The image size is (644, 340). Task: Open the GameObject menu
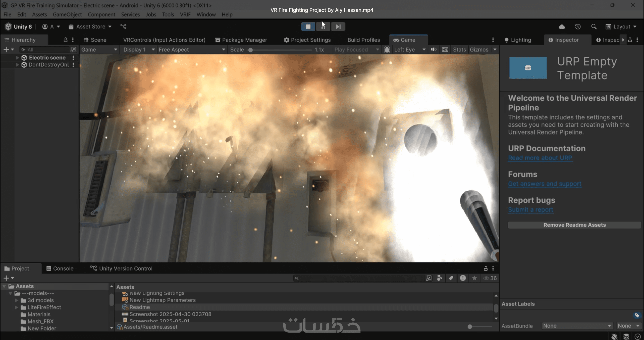[x=67, y=15]
